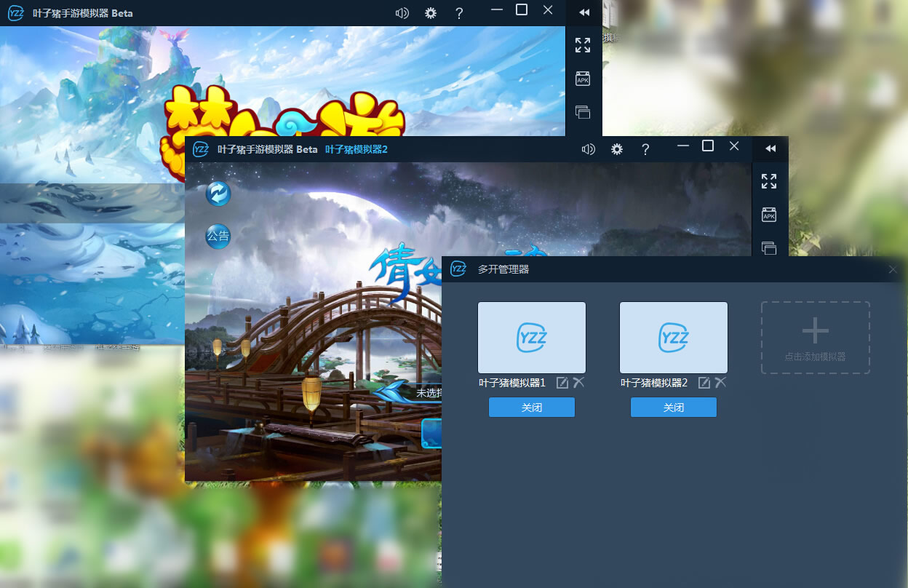Click the help icon in 叶子猪模拟器2 window
The width and height of the screenshot is (908, 588).
(645, 149)
